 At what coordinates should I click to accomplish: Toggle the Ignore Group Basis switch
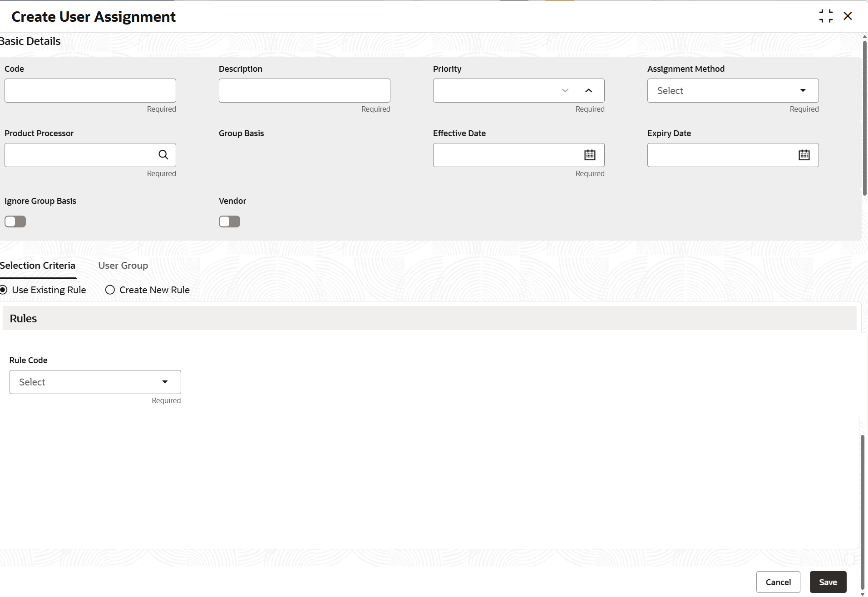tap(15, 222)
